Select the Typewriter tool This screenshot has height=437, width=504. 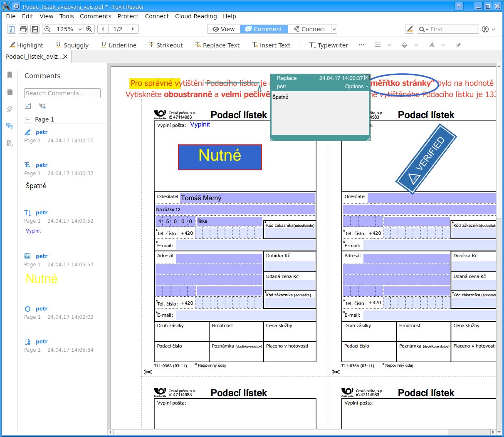pyautogui.click(x=329, y=45)
